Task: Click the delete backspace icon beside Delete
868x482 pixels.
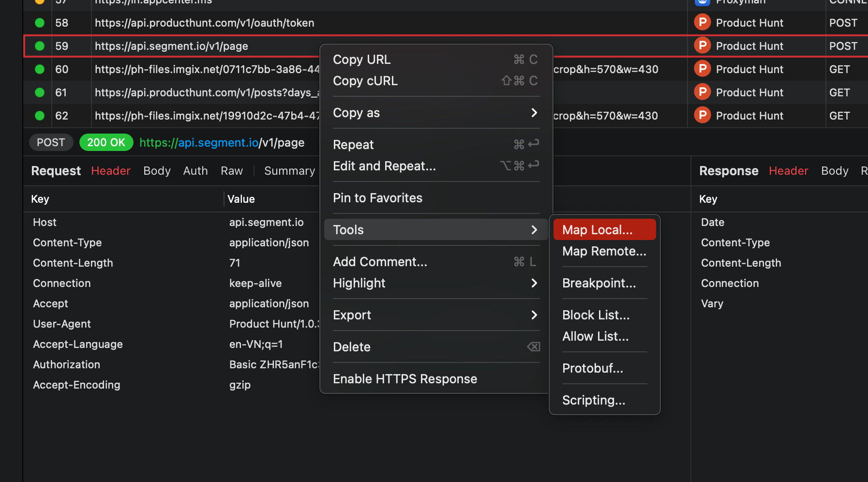Action: point(533,346)
